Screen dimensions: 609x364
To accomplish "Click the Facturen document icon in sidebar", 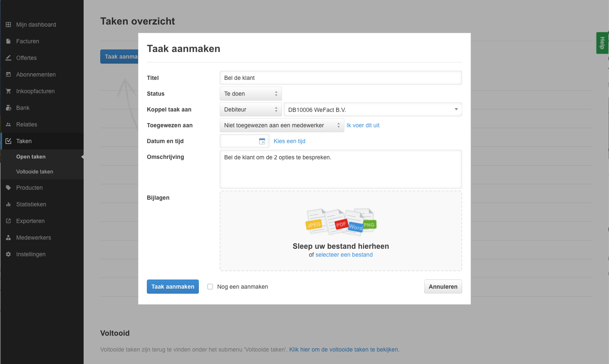I will point(8,41).
